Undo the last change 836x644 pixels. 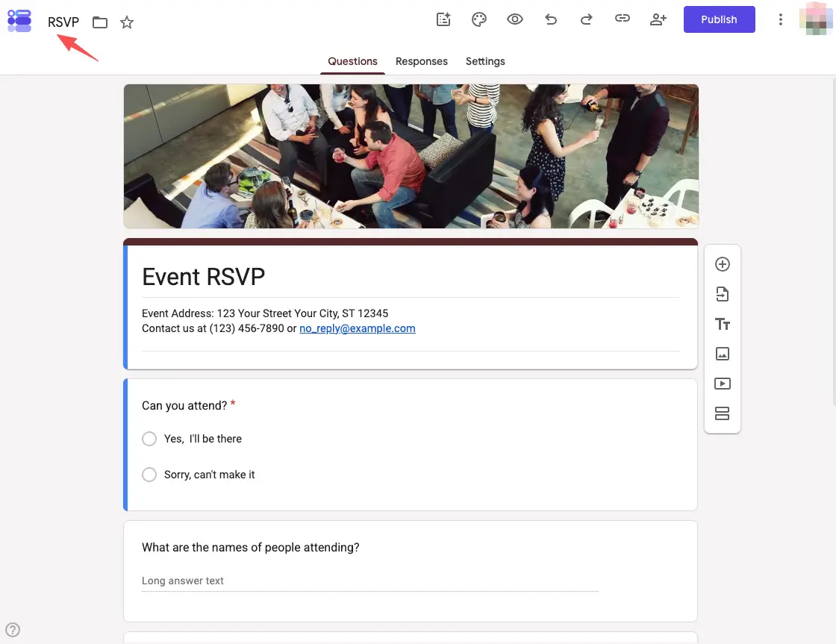coord(551,19)
